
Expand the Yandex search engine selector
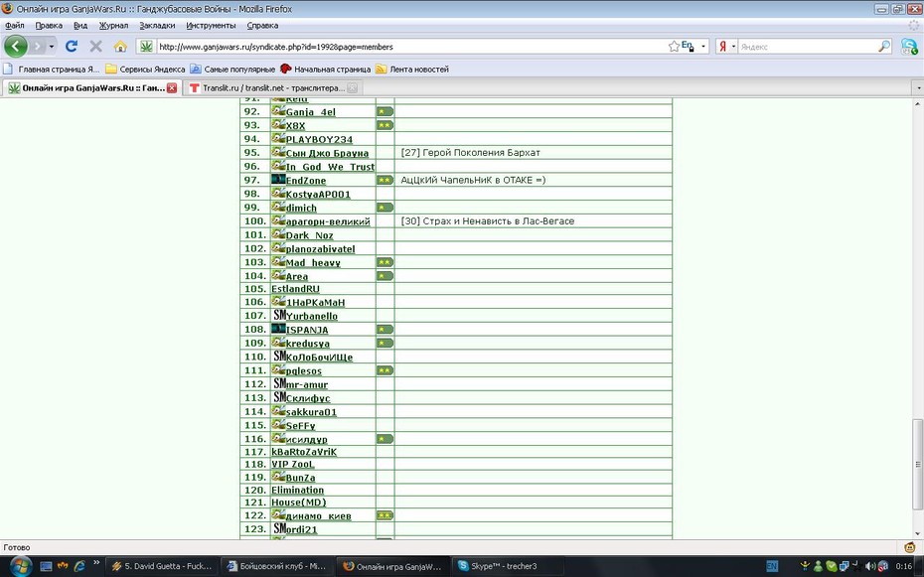[x=726, y=46]
